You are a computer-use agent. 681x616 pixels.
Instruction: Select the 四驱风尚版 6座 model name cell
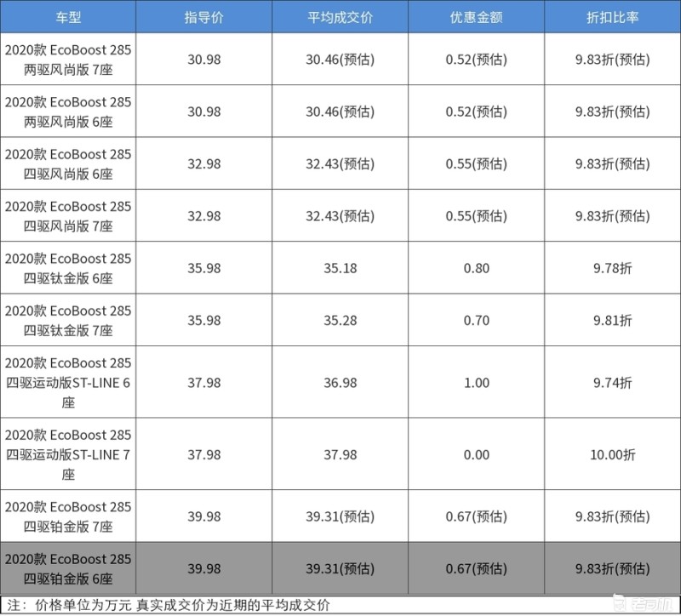pos(68,163)
